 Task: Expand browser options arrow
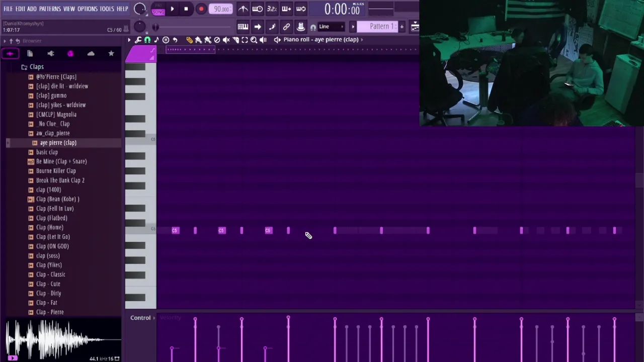[5, 41]
